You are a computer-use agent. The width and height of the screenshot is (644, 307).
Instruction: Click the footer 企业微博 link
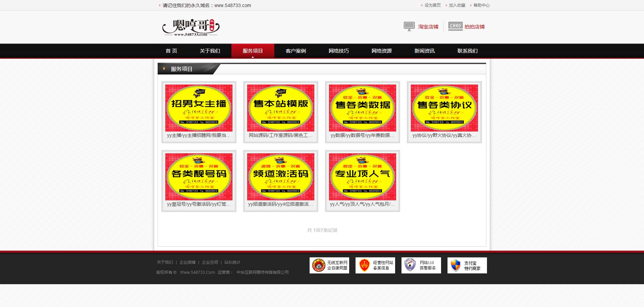tap(187, 262)
